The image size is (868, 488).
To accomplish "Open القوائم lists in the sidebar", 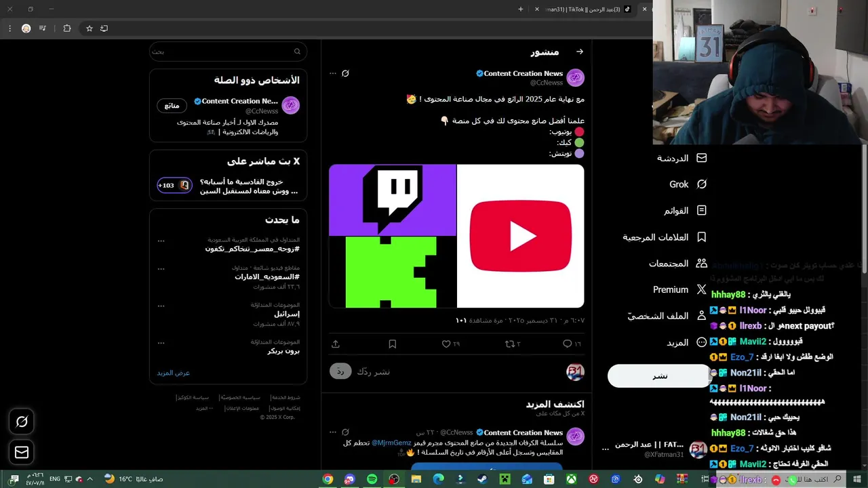I will point(685,211).
